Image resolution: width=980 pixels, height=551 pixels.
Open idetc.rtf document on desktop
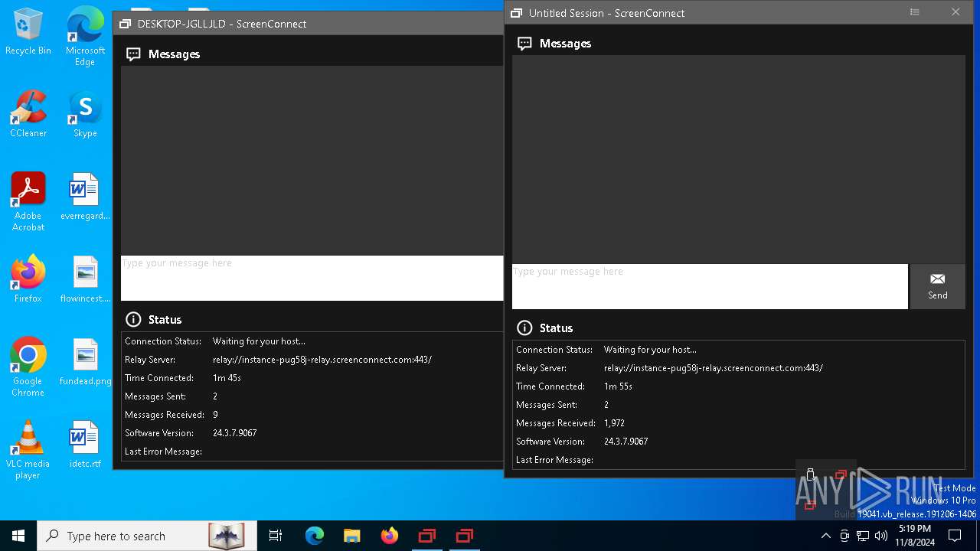[x=85, y=445]
